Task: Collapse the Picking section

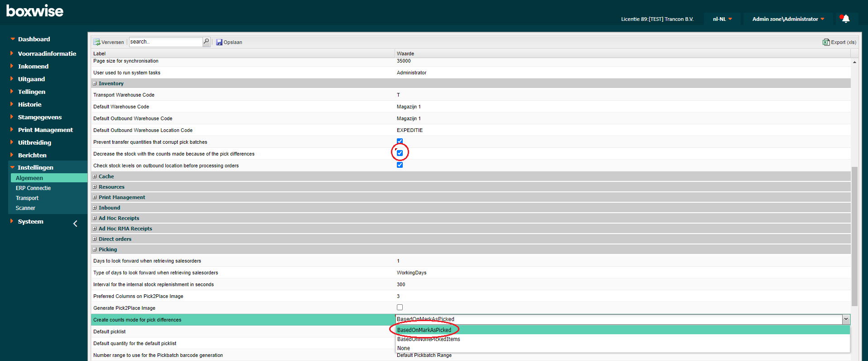Action: 95,249
